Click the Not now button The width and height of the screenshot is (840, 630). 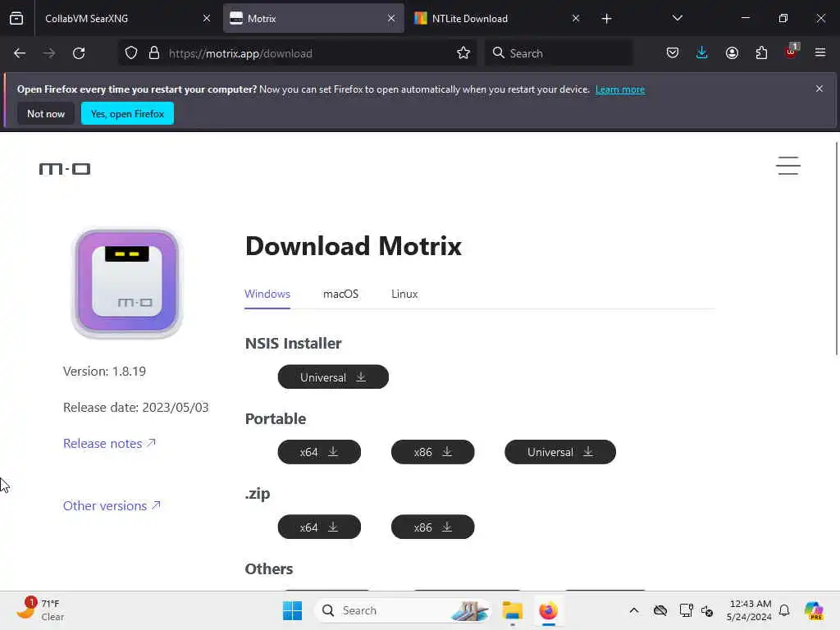click(x=46, y=113)
